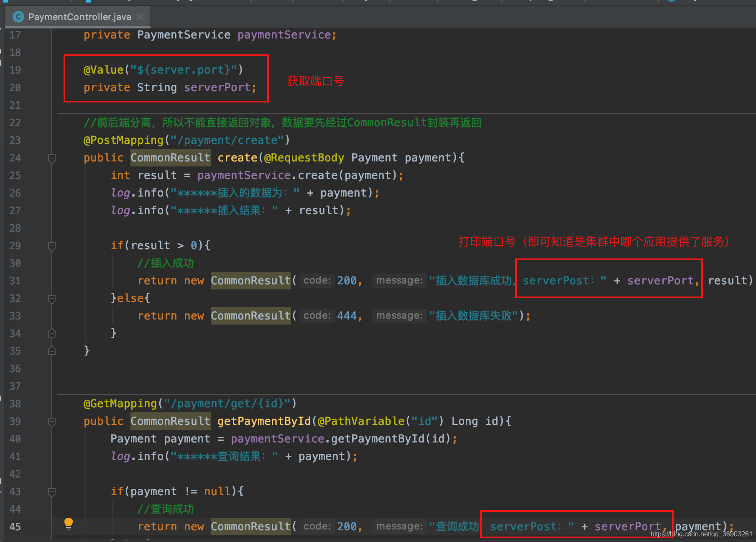Viewport: 756px width, 542px height.
Task: Click the paymentService field on line 17
Action: click(x=284, y=35)
